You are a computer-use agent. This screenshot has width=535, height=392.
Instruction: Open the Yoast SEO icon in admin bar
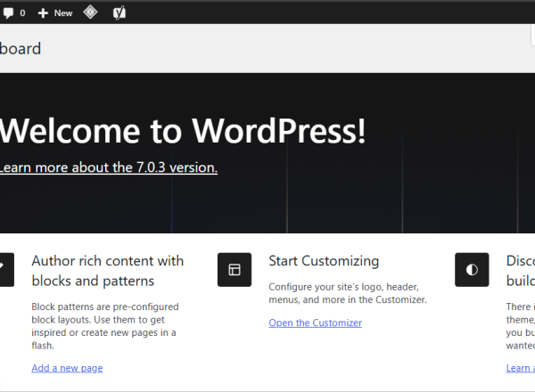tap(119, 13)
